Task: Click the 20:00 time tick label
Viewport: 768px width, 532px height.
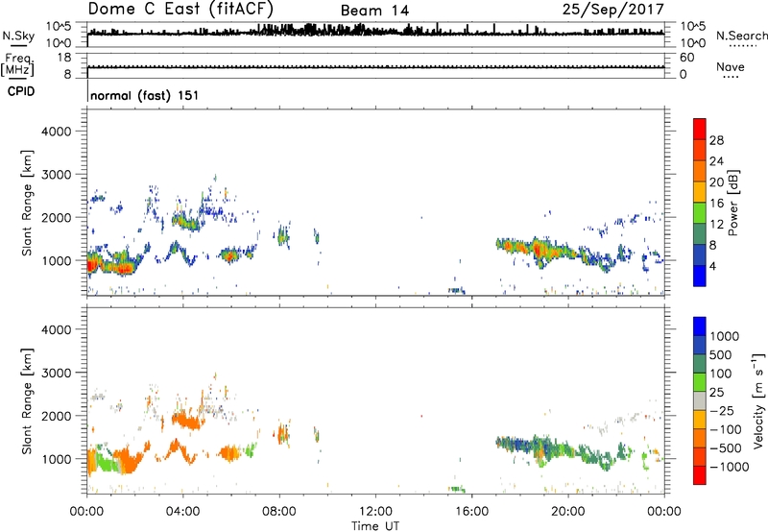Action: pyautogui.click(x=567, y=512)
